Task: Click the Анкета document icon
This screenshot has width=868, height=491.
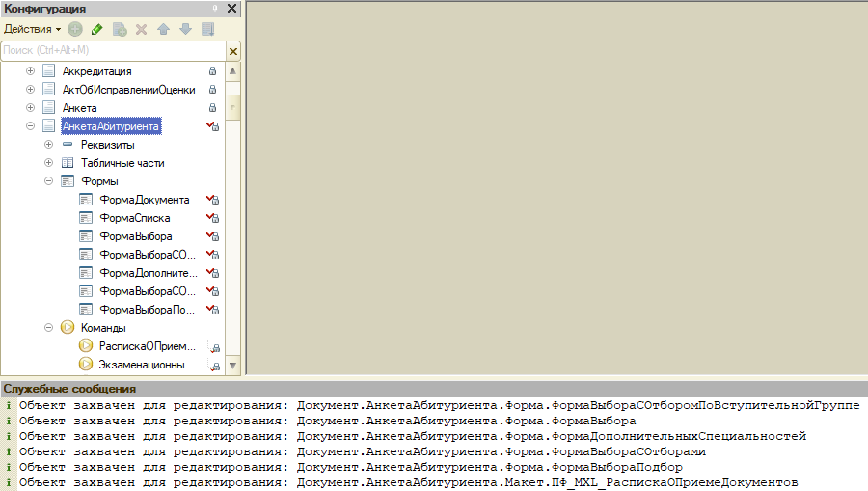Action: click(49, 107)
